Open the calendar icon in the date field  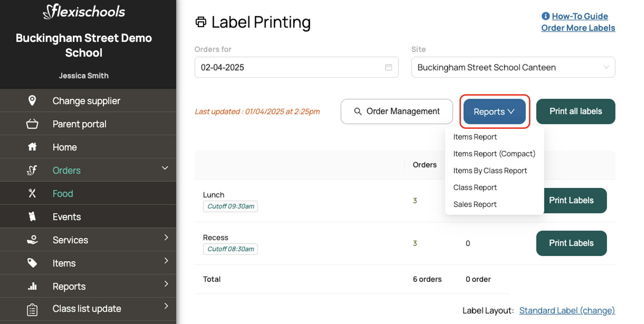coord(388,67)
